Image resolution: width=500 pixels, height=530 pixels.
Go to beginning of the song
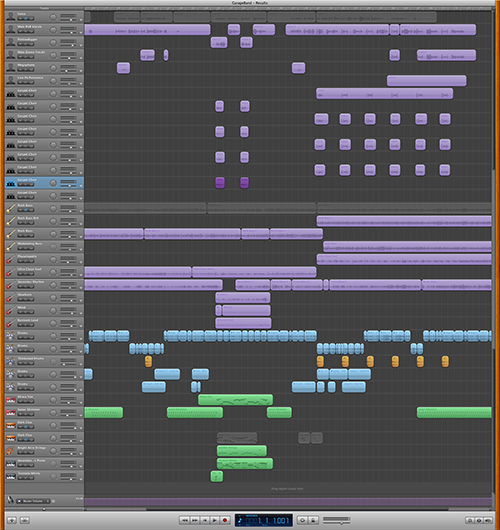click(205, 520)
